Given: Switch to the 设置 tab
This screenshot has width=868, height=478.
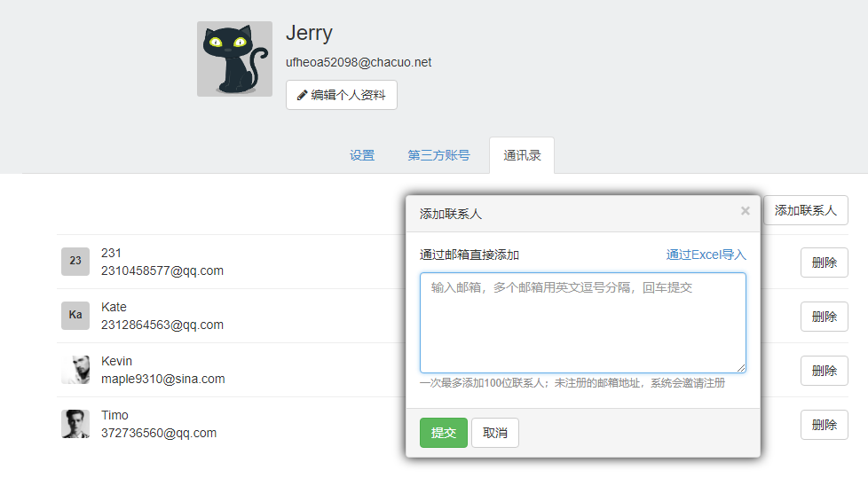Looking at the screenshot, I should pyautogui.click(x=362, y=155).
